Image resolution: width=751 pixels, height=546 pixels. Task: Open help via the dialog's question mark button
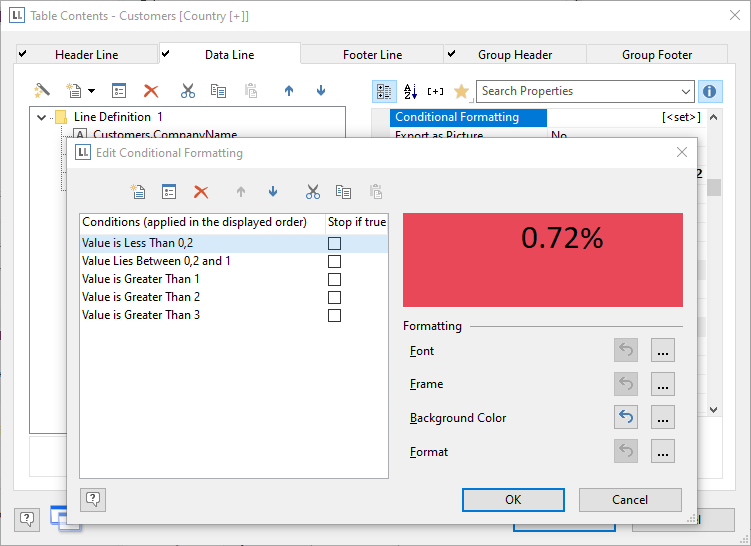(x=93, y=500)
